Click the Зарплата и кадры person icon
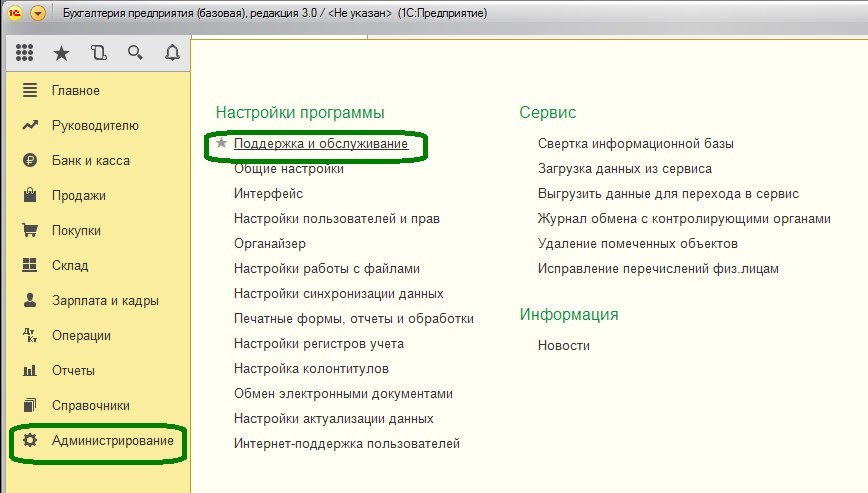This screenshot has width=868, height=493. 30,300
